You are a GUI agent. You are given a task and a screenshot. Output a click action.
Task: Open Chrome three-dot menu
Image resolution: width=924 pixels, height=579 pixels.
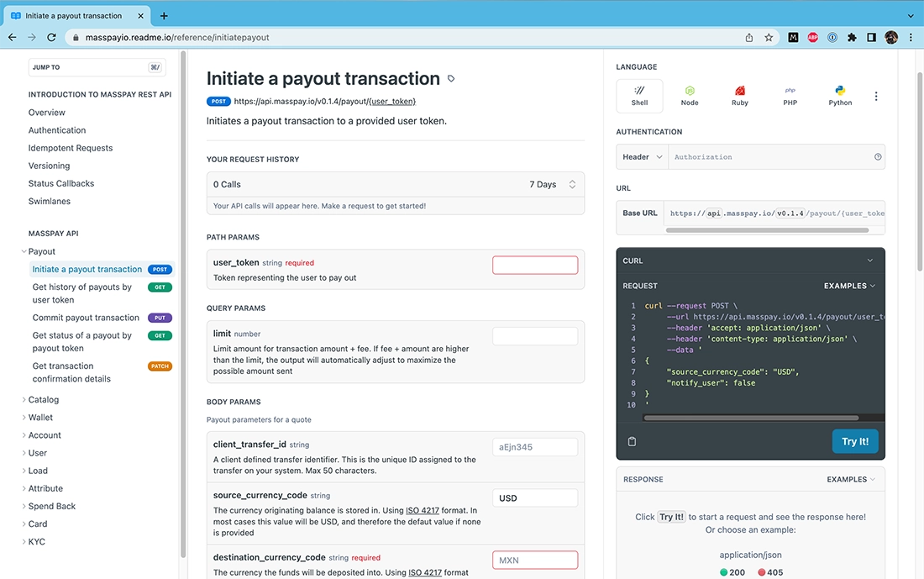pyautogui.click(x=911, y=37)
